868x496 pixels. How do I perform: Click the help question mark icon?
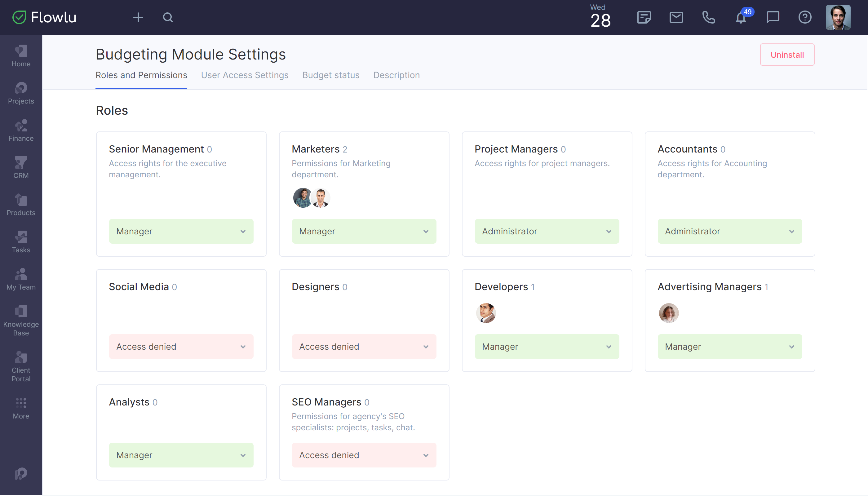[x=805, y=17]
